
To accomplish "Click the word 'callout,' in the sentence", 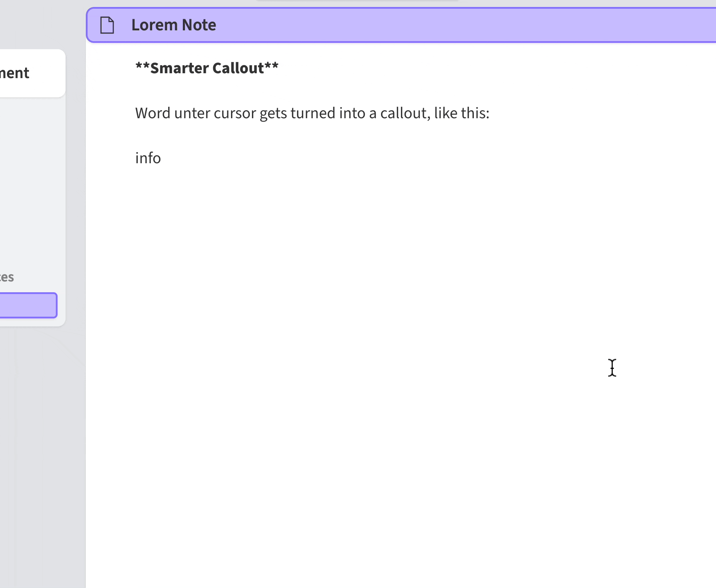I will (x=405, y=113).
